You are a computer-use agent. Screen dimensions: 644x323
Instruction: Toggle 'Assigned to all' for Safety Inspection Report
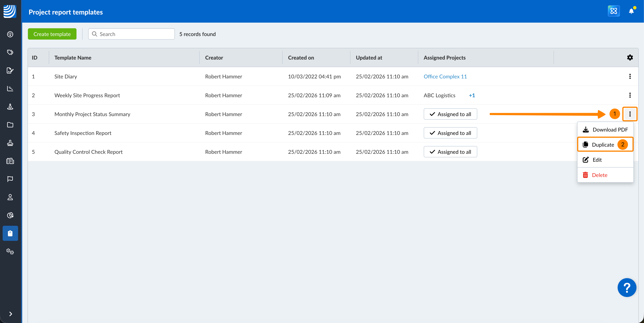[x=450, y=133]
